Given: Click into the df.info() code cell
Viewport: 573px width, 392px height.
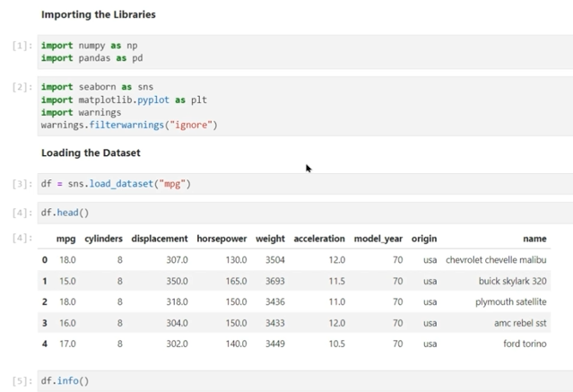Looking at the screenshot, I should click(65, 381).
